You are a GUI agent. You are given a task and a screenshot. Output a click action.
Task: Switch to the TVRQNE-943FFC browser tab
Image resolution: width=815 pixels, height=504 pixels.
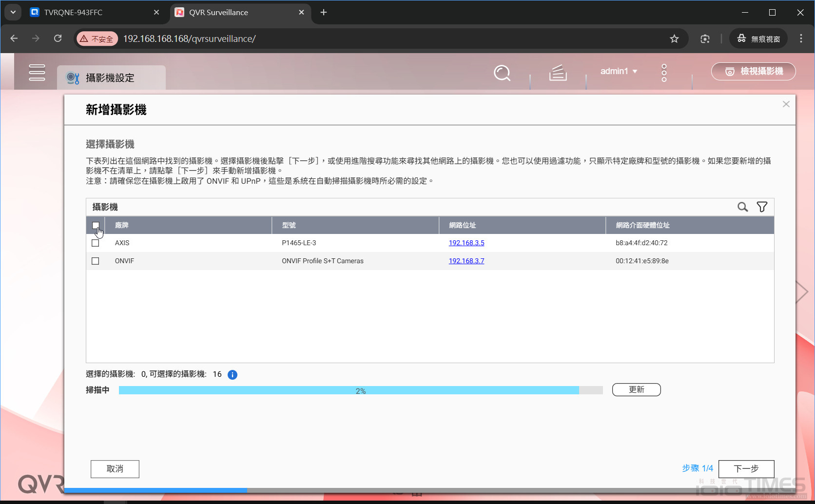[x=72, y=12]
